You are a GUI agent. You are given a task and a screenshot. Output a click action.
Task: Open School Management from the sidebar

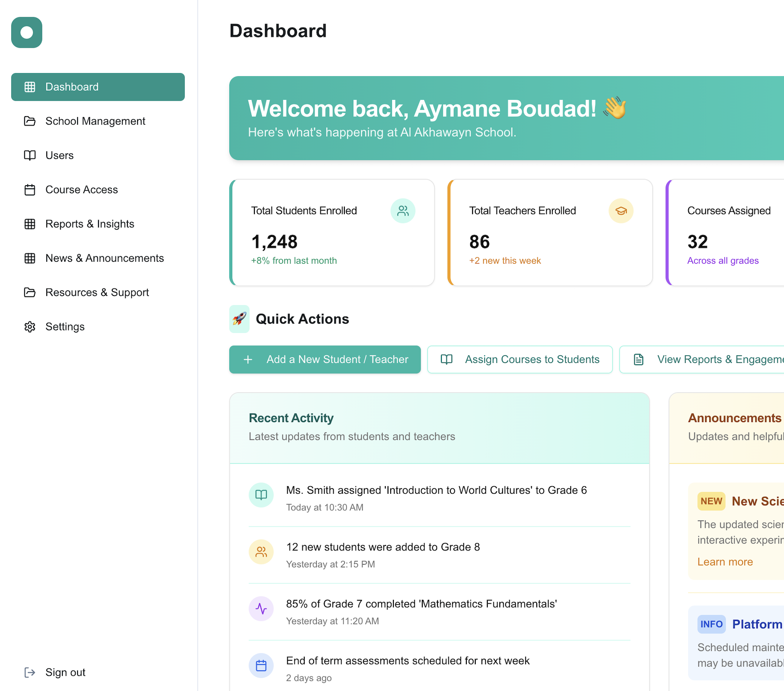[x=95, y=121]
